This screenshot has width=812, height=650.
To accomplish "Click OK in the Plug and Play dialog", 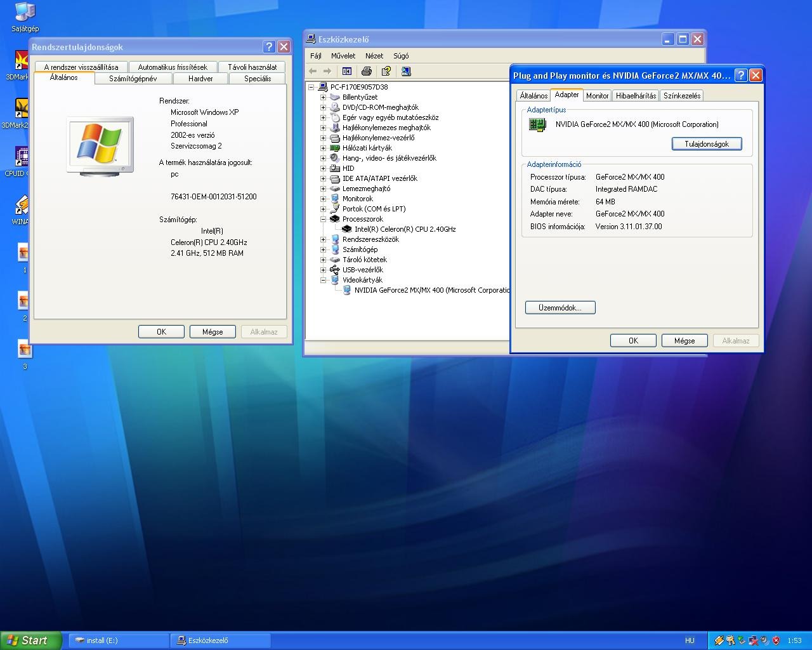I will coord(633,341).
